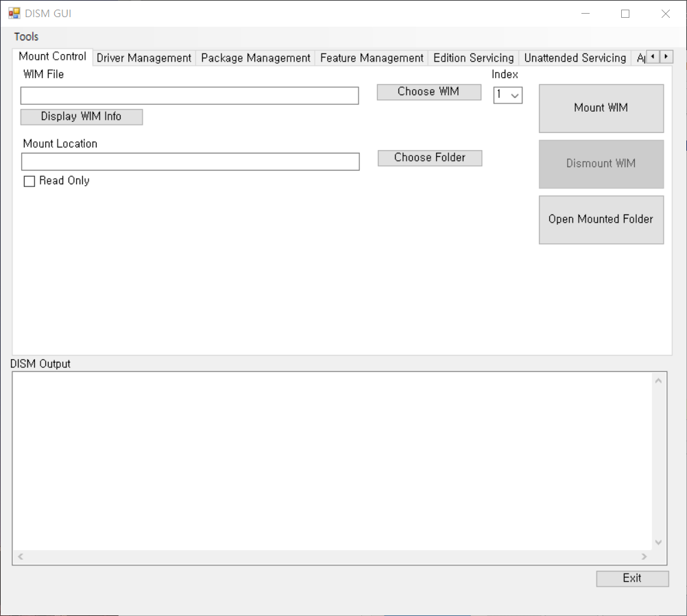Open the Tools menu

pos(25,36)
